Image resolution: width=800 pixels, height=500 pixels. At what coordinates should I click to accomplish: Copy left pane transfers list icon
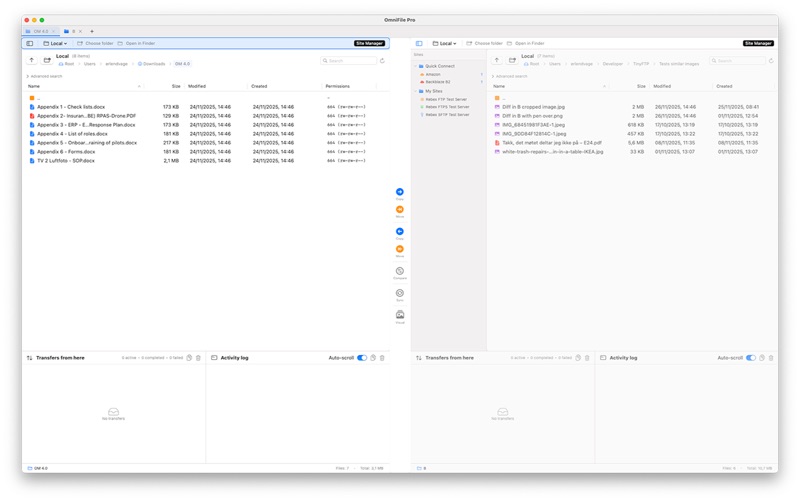click(189, 358)
